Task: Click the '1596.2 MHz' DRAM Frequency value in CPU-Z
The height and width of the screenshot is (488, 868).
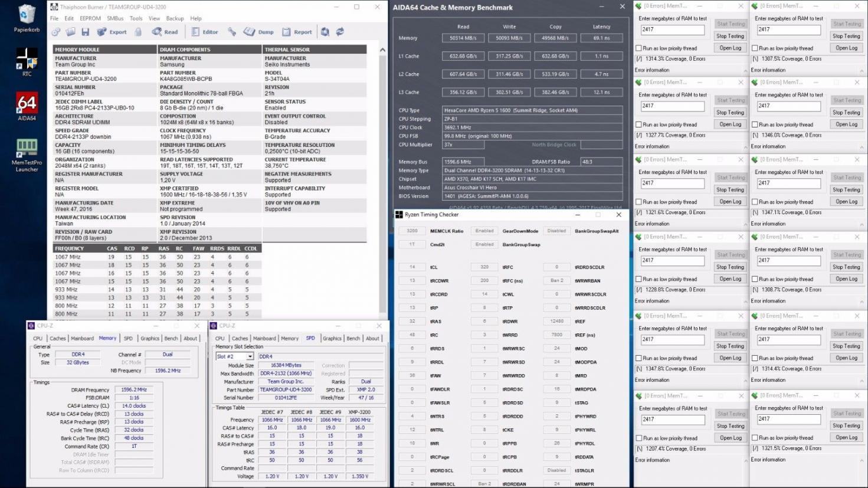Action: click(x=134, y=390)
